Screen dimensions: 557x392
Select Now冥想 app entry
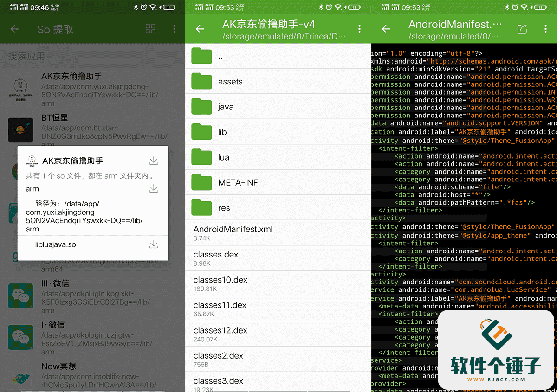(92, 376)
